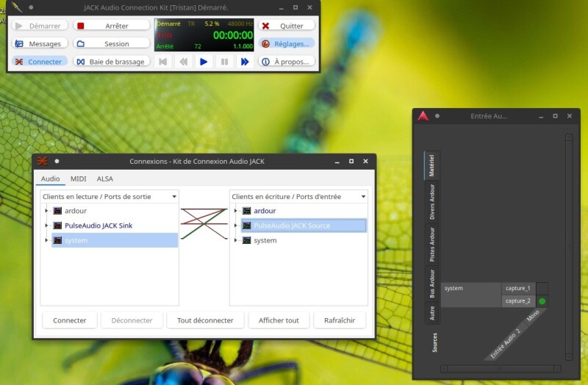Open the Pistes Ardour tab
The height and width of the screenshot is (385, 588).
pyautogui.click(x=432, y=245)
